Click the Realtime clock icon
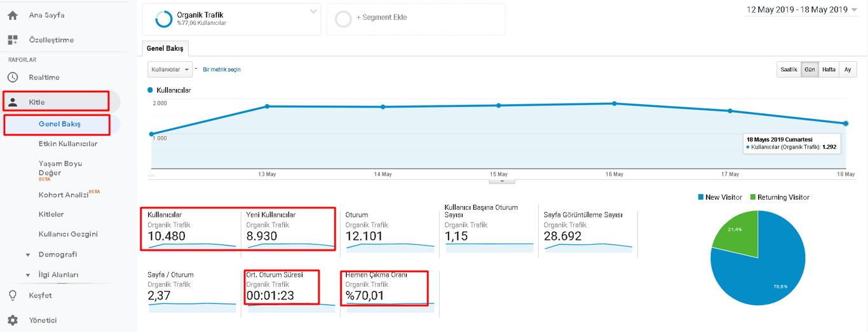Screen dimensions: 868x332 [13, 78]
